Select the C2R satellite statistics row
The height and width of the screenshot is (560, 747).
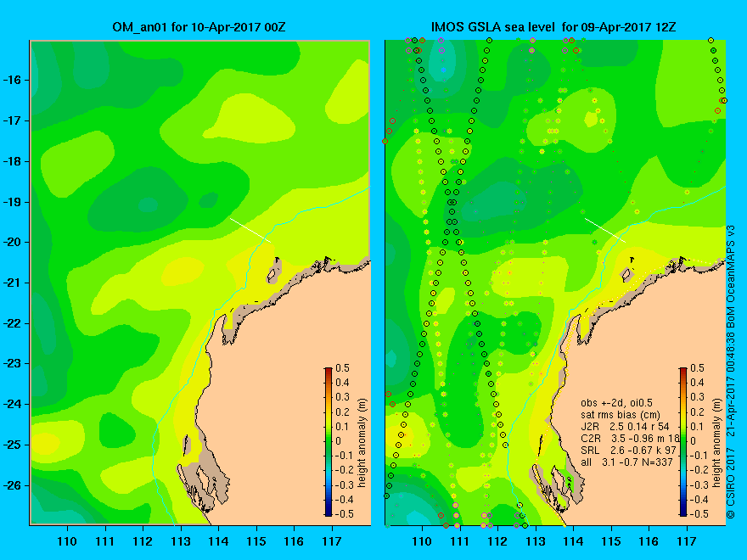coord(629,439)
